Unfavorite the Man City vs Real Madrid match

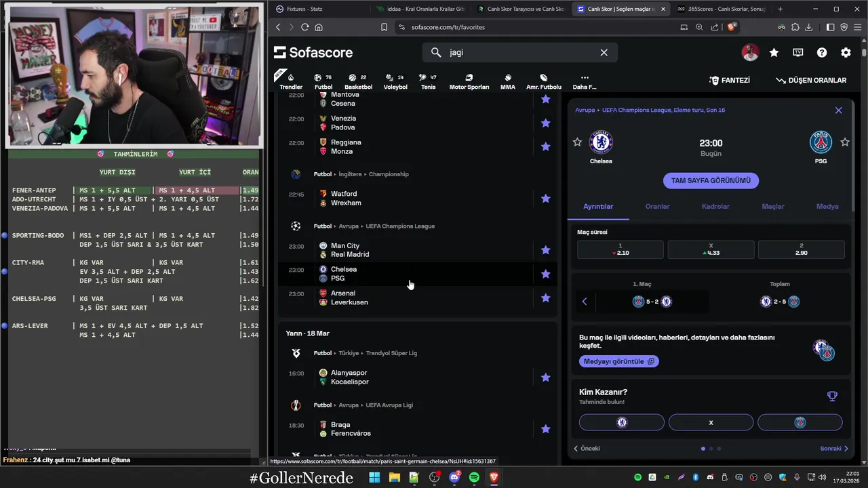click(545, 250)
